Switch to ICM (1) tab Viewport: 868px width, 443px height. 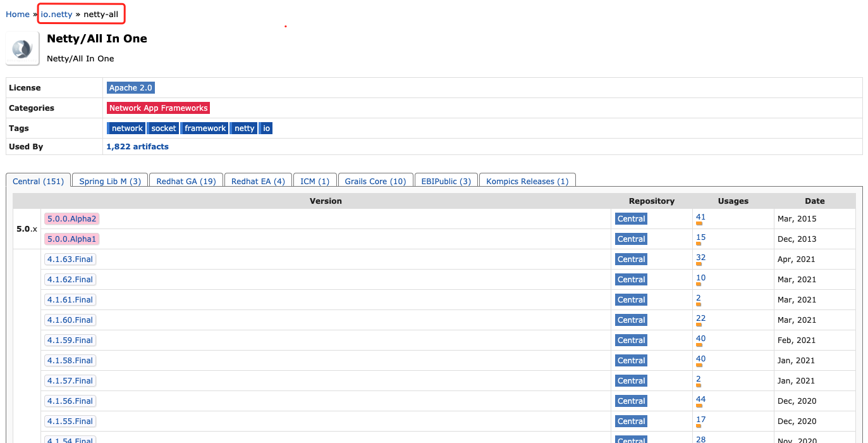(315, 181)
